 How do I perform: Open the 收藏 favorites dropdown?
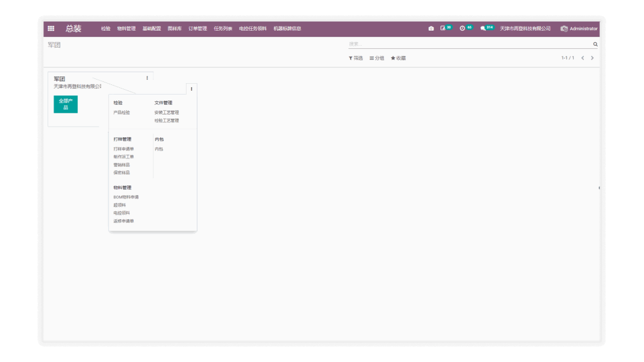pos(398,58)
